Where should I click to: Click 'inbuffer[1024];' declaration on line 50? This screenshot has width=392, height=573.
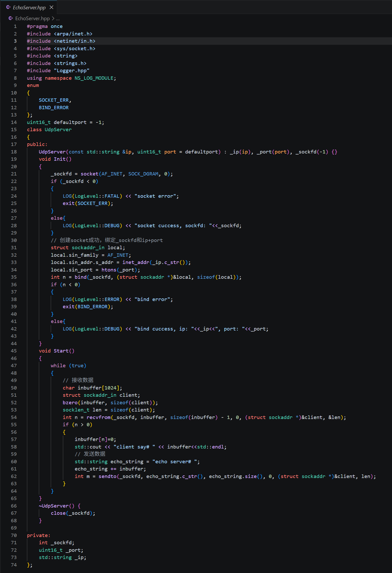pos(100,388)
